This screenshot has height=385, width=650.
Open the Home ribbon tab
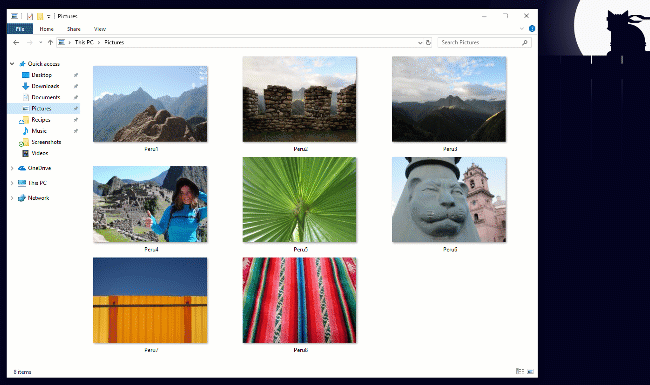(46, 29)
